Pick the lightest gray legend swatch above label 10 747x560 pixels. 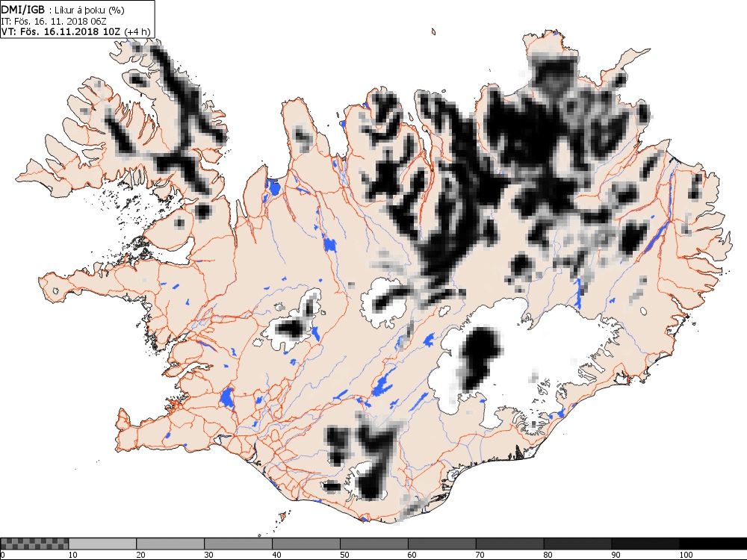pos(102,544)
